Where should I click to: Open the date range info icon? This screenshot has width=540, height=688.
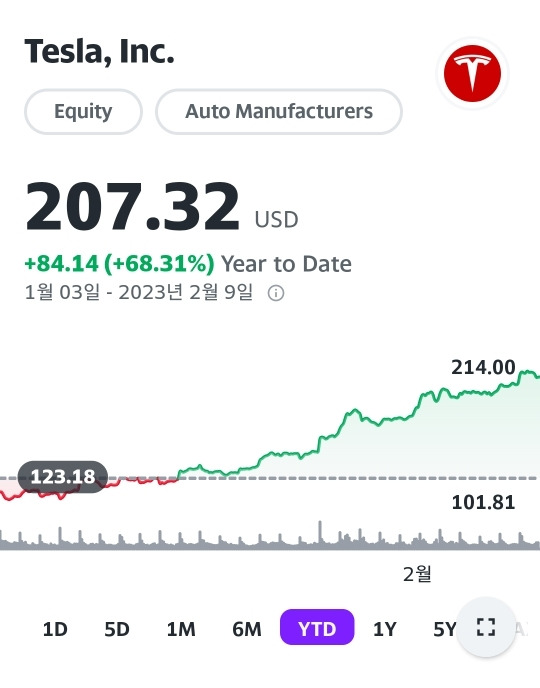point(276,293)
